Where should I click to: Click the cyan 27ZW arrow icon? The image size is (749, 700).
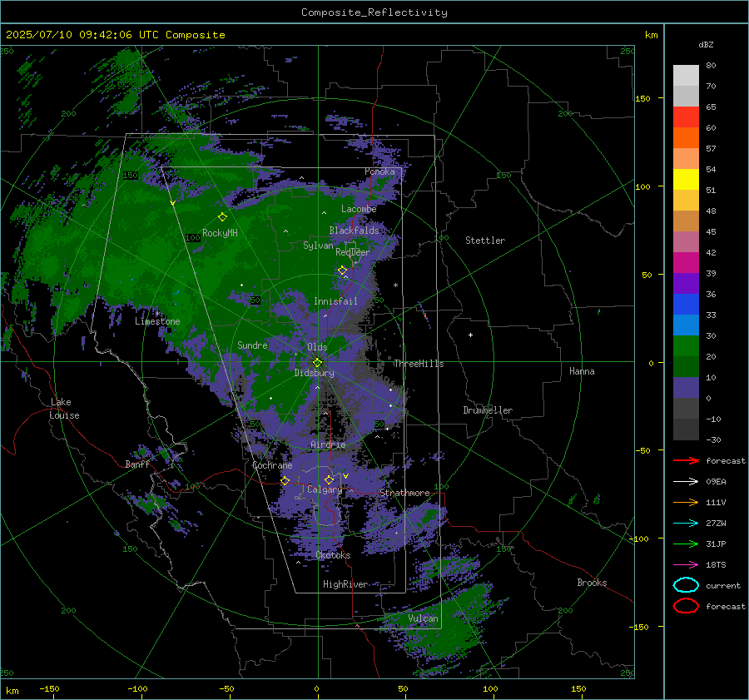(686, 524)
